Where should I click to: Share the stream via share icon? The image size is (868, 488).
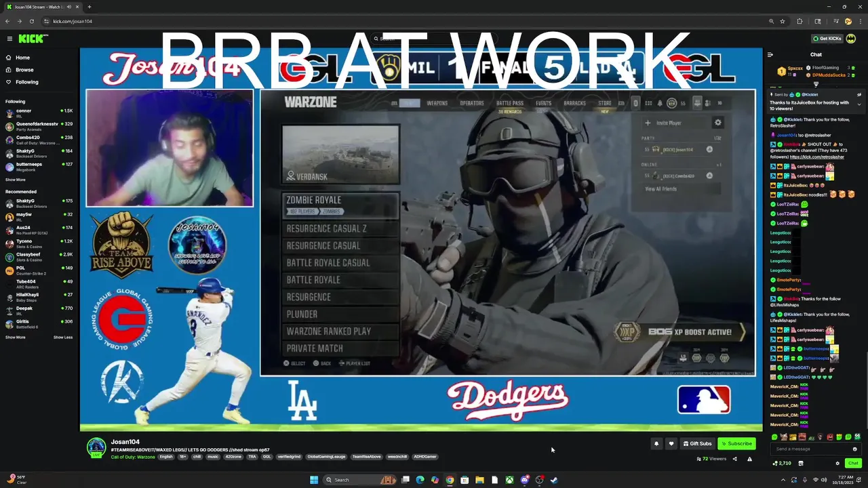(x=734, y=459)
